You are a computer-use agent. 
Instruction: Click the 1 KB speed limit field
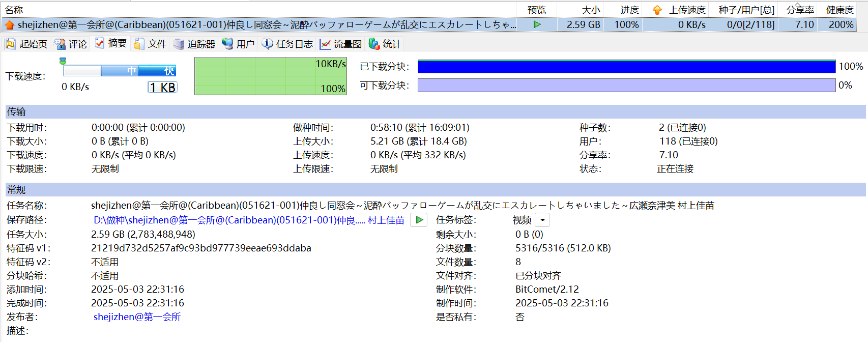[x=162, y=88]
